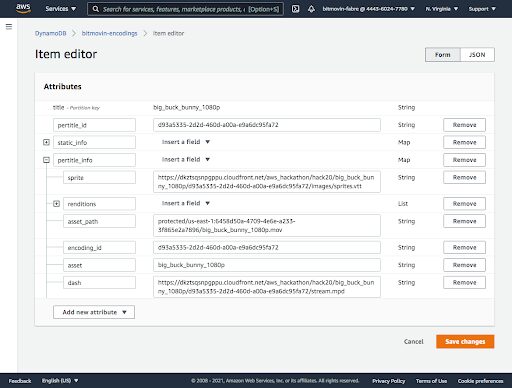Edit the sprite URL value
Viewport: 512px width, 388px height.
click(x=267, y=182)
